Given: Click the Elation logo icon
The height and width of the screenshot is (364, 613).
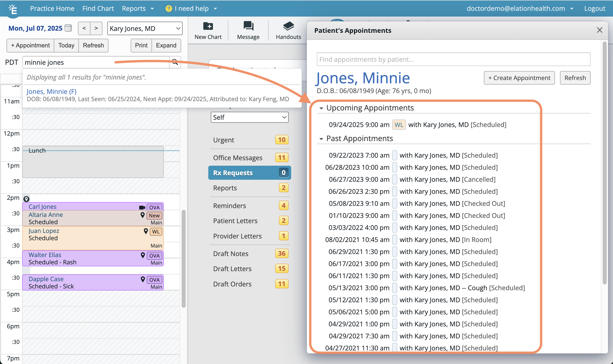Looking at the screenshot, I should point(13,10).
